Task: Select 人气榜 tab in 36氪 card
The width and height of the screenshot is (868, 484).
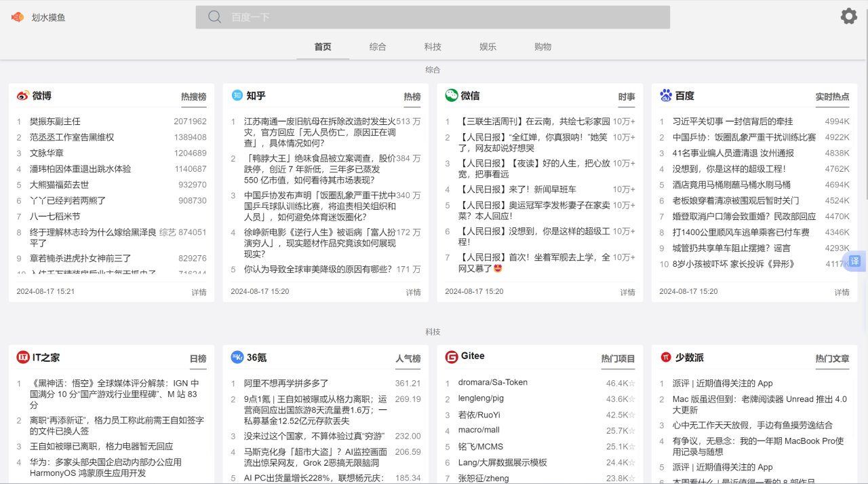Action: 408,358
